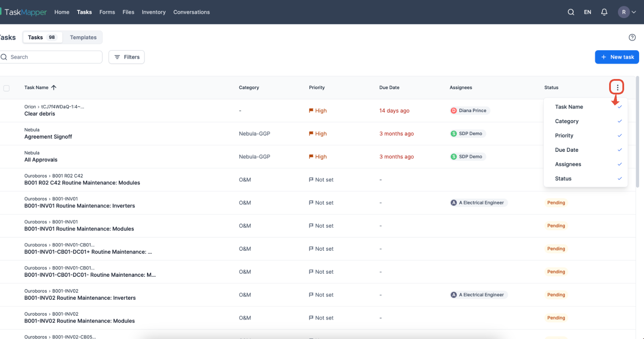
Task: Click TaskMapper logo
Action: (x=24, y=12)
